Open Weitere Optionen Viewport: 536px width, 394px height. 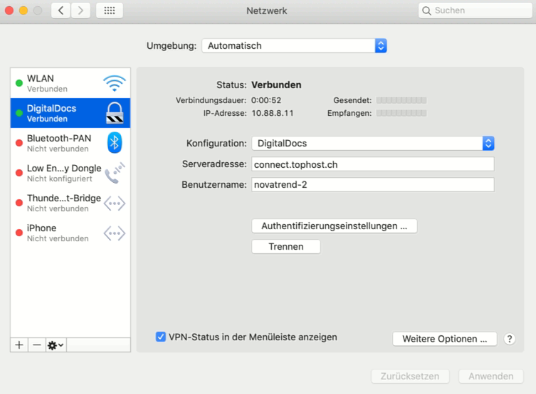click(x=445, y=339)
